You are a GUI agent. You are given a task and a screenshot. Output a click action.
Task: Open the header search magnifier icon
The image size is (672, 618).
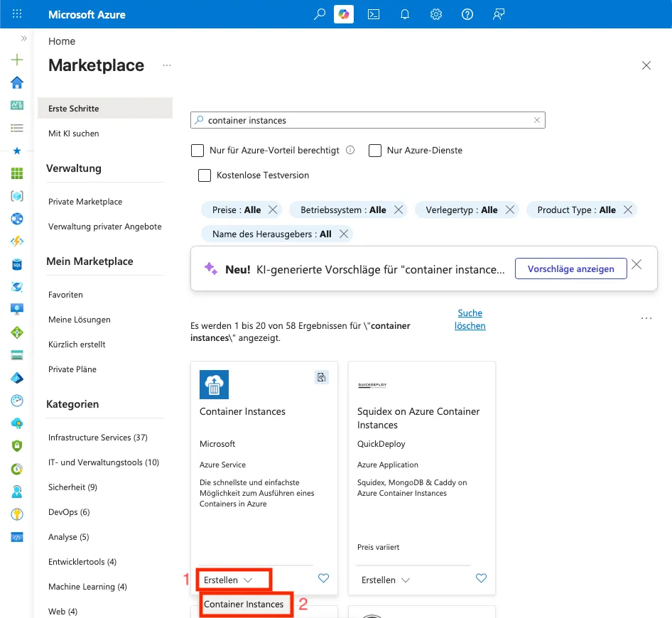tap(320, 14)
